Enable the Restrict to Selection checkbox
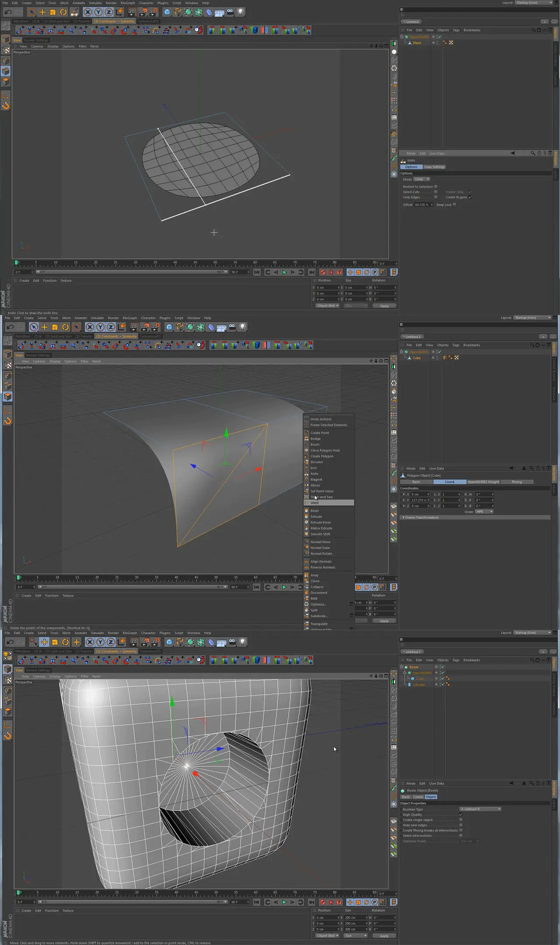 (436, 187)
